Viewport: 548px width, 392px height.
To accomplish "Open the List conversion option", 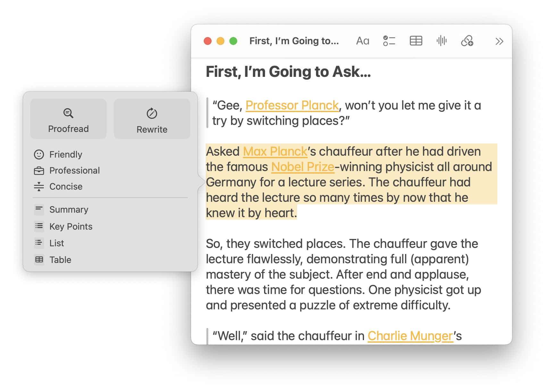I will coord(56,243).
